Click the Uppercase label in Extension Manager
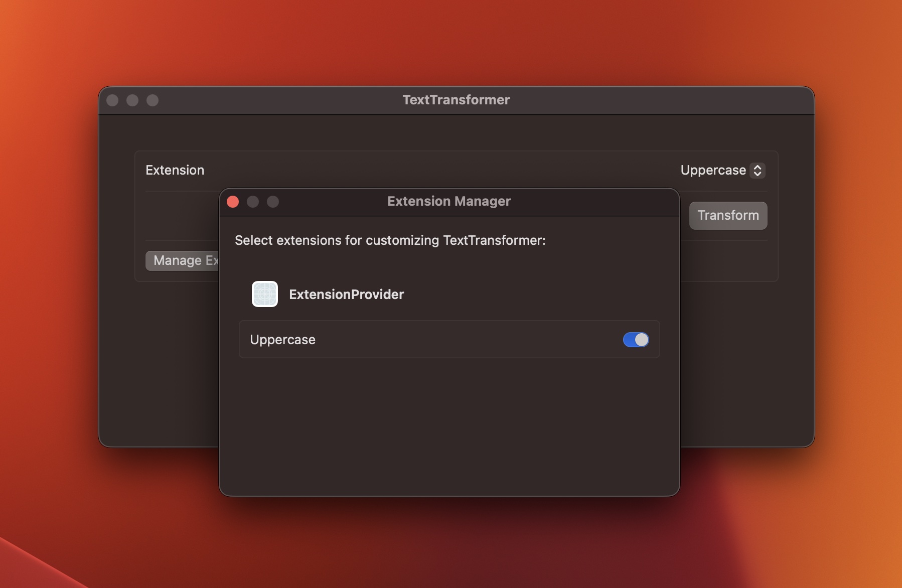902x588 pixels. [282, 340]
